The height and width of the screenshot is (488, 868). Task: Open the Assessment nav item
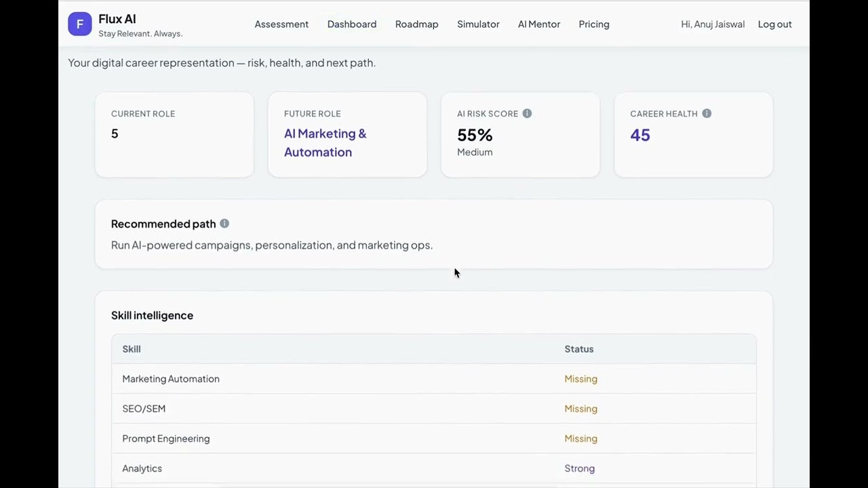tap(281, 24)
